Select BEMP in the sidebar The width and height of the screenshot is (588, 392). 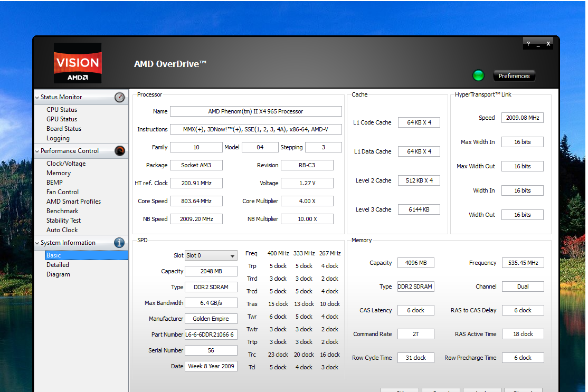[54, 183]
